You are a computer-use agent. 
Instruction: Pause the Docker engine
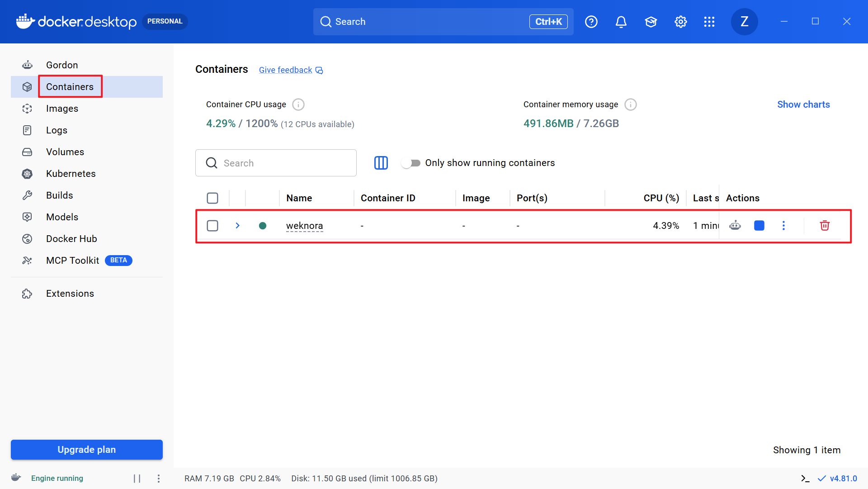[x=137, y=478]
